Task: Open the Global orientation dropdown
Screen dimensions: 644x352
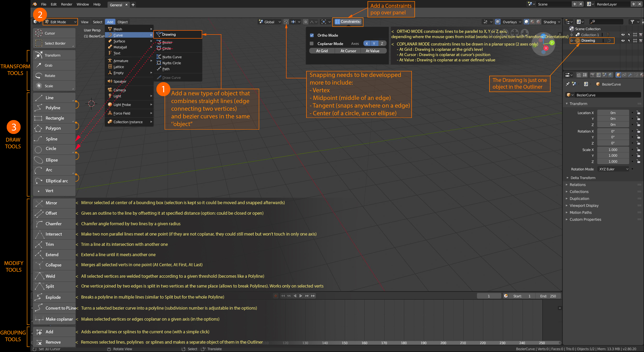Action: pyautogui.click(x=270, y=22)
